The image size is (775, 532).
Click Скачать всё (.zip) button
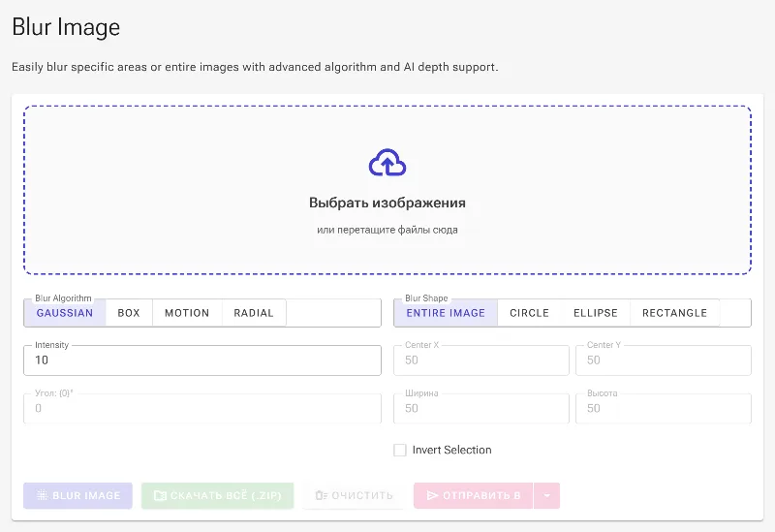click(217, 495)
